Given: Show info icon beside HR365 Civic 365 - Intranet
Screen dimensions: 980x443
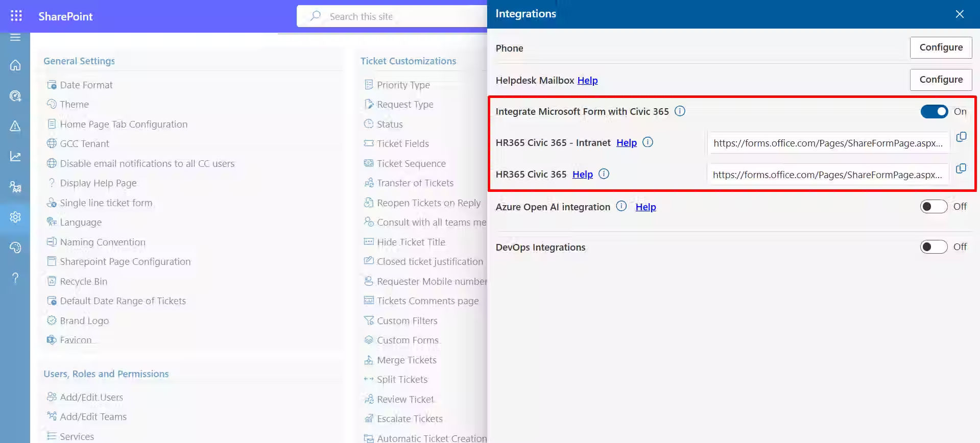Looking at the screenshot, I should [x=648, y=142].
